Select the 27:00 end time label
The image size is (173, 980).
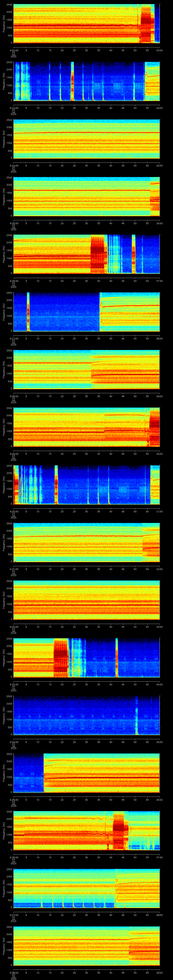coord(159,281)
